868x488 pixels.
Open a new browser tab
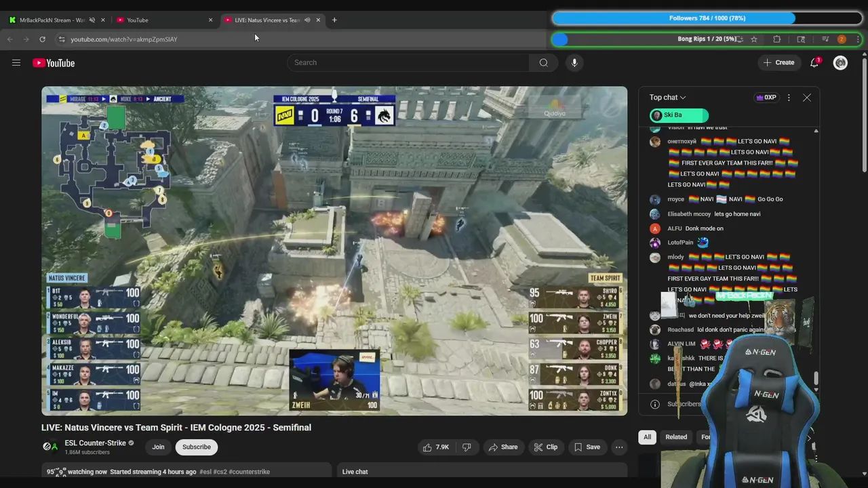334,20
